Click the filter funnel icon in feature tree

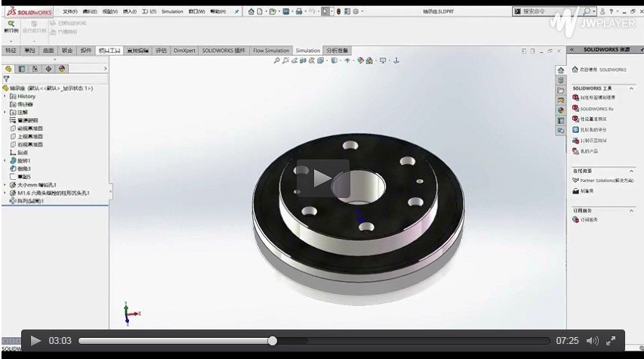(7, 79)
